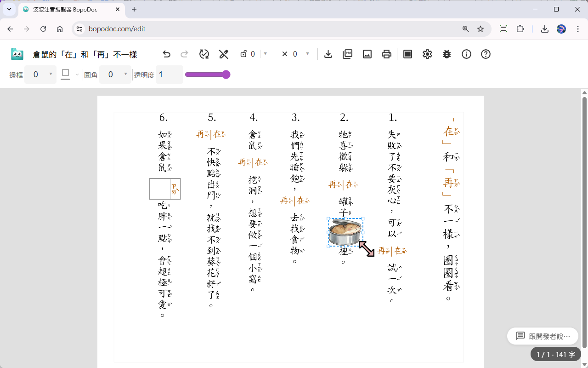The height and width of the screenshot is (368, 588).
Task: Open the help icon
Action: 486,54
